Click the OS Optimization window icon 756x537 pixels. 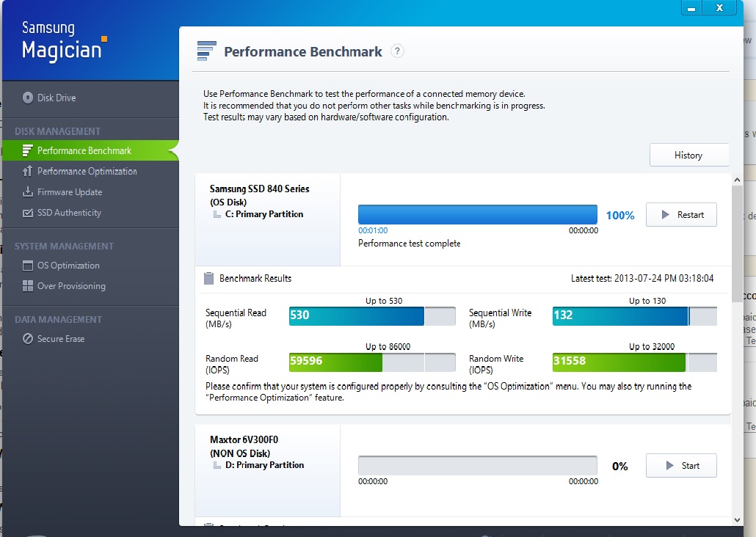28,266
